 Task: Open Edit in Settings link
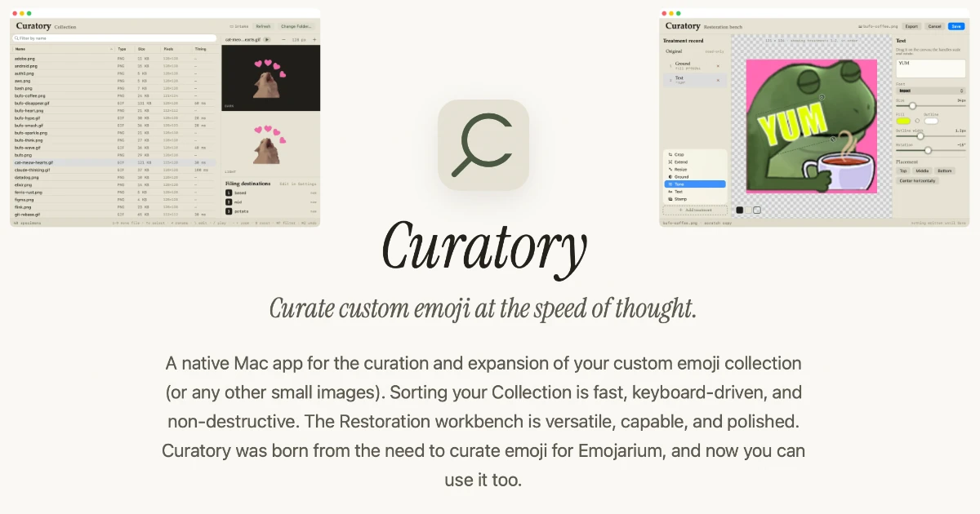tap(297, 184)
